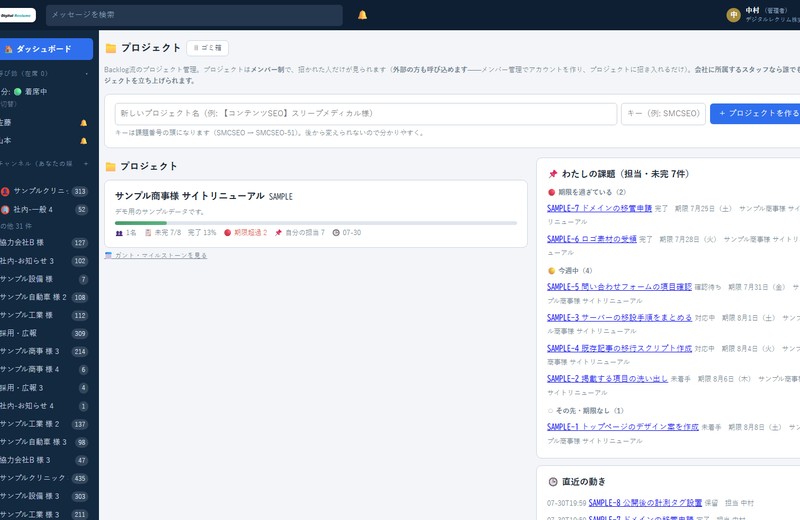Click the plus to add a channel
Viewport: 800px width, 520px height.
pos(86,164)
